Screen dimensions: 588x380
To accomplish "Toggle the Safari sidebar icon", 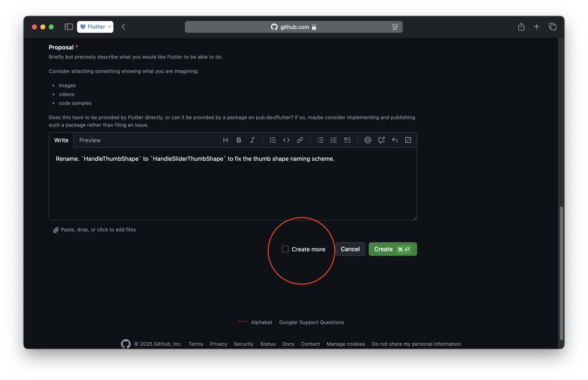I will click(x=69, y=27).
